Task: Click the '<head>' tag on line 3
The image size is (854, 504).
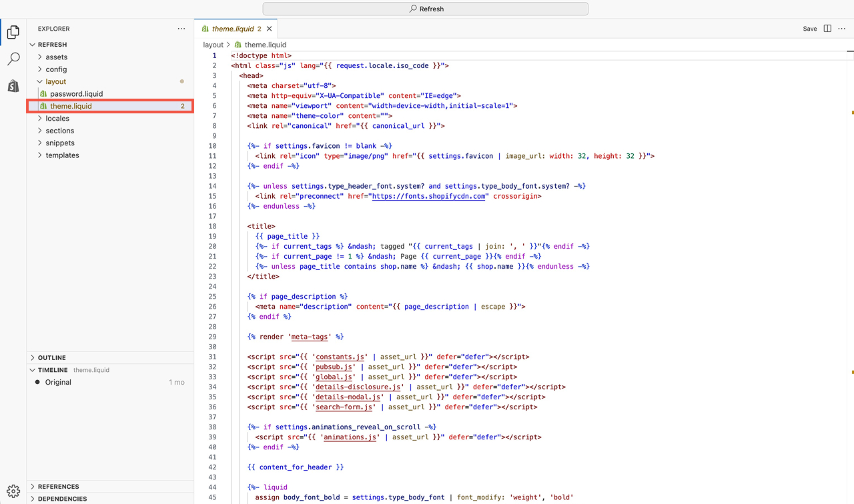Action: click(x=251, y=75)
